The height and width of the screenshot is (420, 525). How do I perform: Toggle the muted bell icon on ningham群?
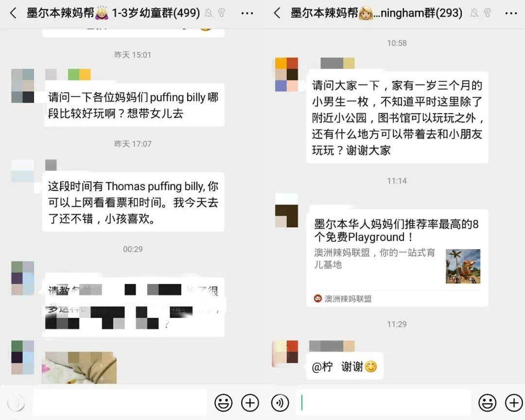point(474,13)
